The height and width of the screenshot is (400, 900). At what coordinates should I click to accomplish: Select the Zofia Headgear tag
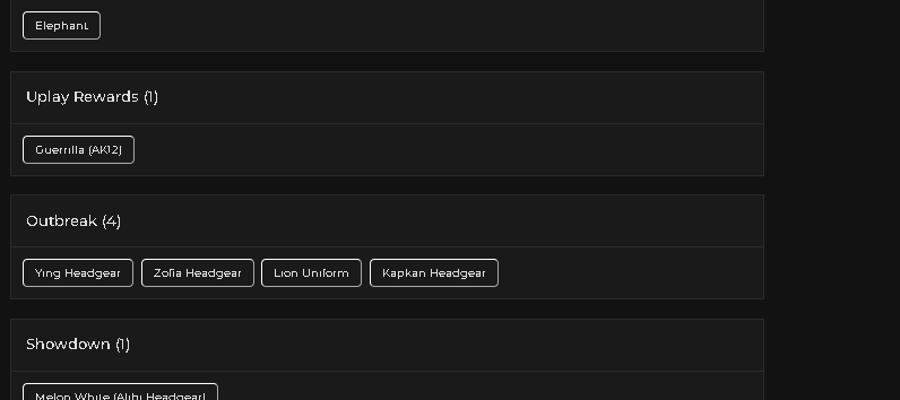coord(197,273)
